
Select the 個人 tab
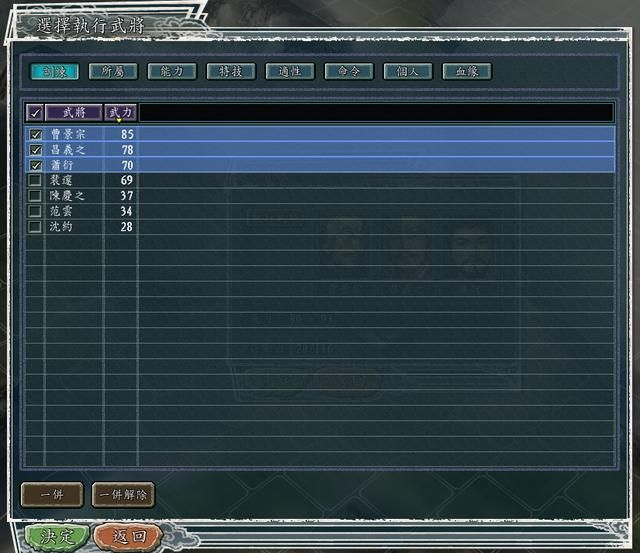[408, 72]
